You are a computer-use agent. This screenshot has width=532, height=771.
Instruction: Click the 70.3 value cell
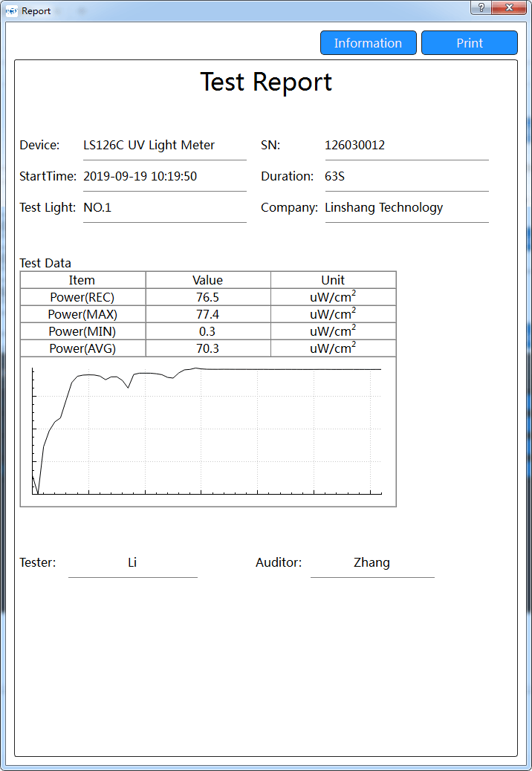[208, 348]
